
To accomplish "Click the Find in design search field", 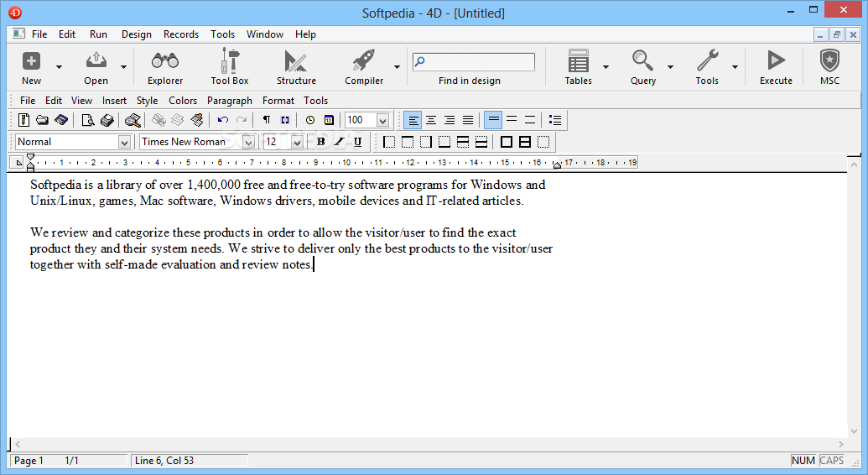I will tap(474, 61).
